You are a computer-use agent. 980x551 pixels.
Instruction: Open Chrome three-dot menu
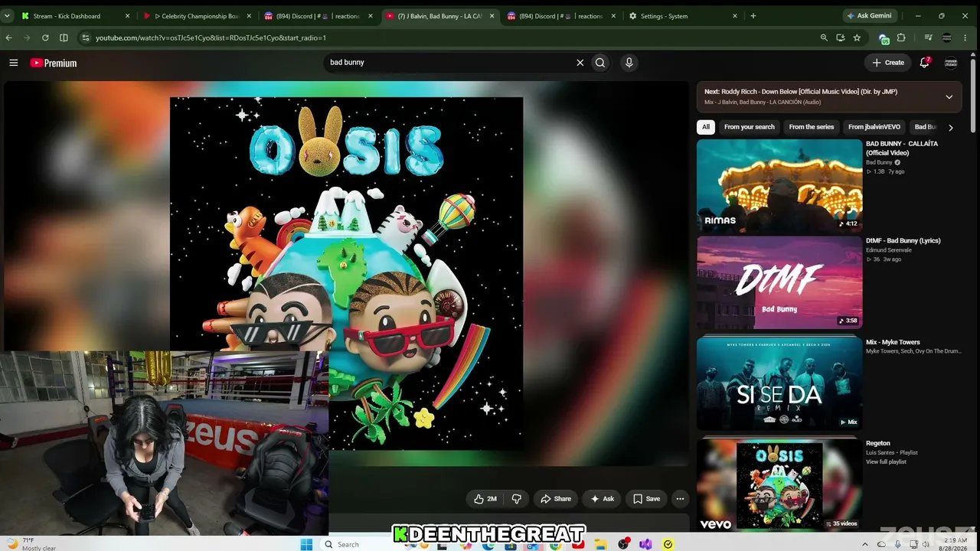[967, 37]
